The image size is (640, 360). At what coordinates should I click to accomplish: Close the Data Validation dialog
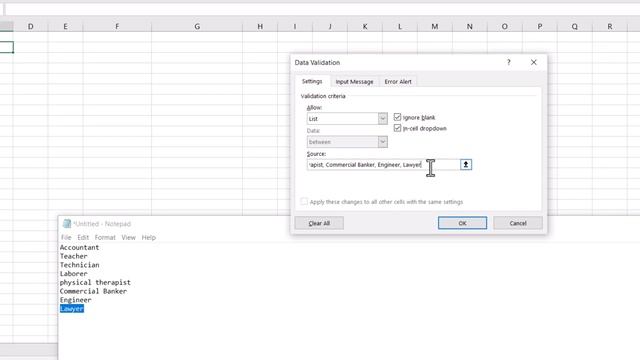(x=533, y=62)
